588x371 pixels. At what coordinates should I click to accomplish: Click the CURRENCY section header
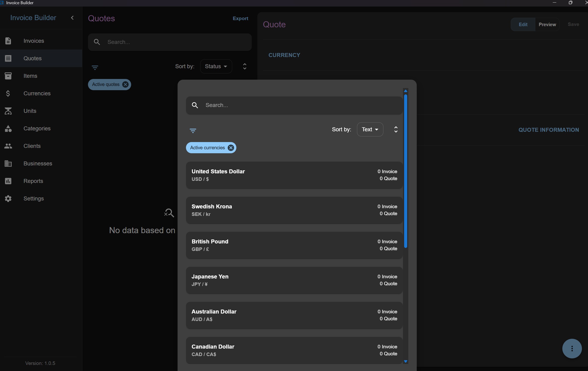coord(284,55)
